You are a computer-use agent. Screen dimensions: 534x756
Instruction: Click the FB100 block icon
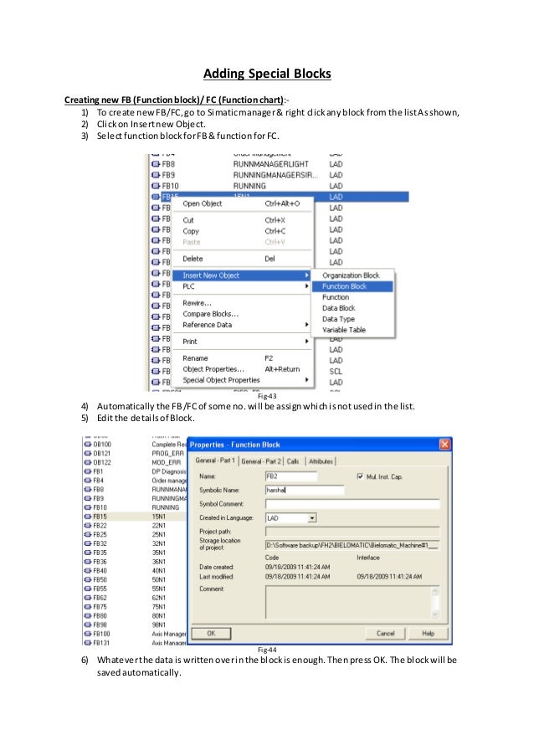point(88,634)
